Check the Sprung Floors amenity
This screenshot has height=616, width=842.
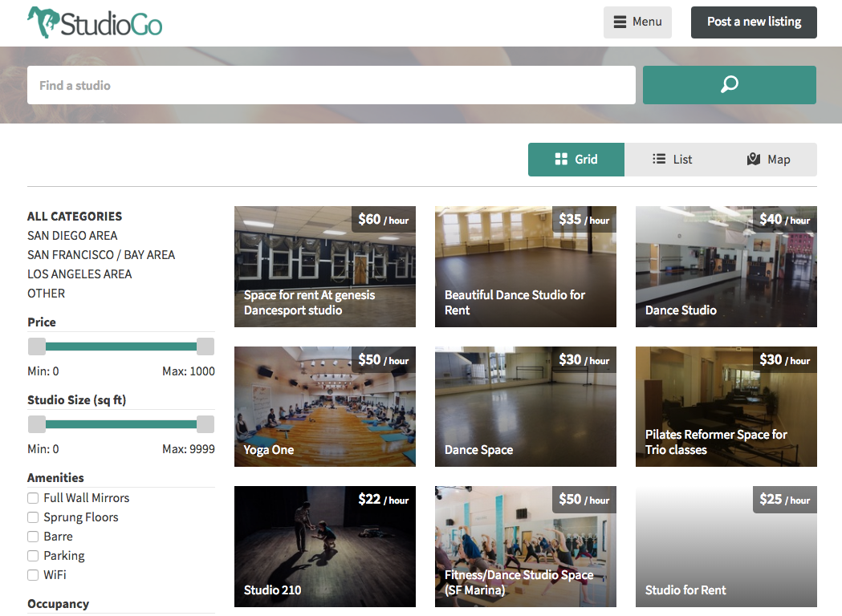(33, 517)
